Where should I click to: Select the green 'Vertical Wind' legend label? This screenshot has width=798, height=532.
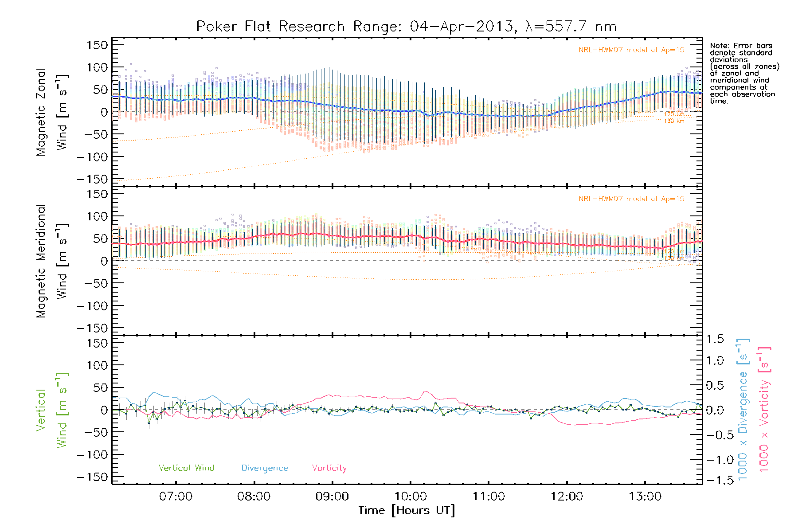tap(186, 468)
